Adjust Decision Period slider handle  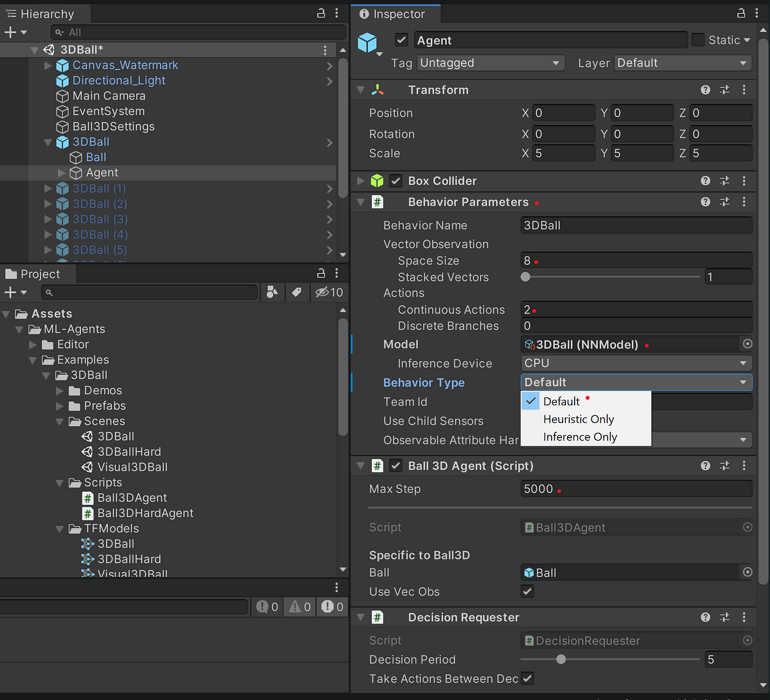(x=561, y=659)
